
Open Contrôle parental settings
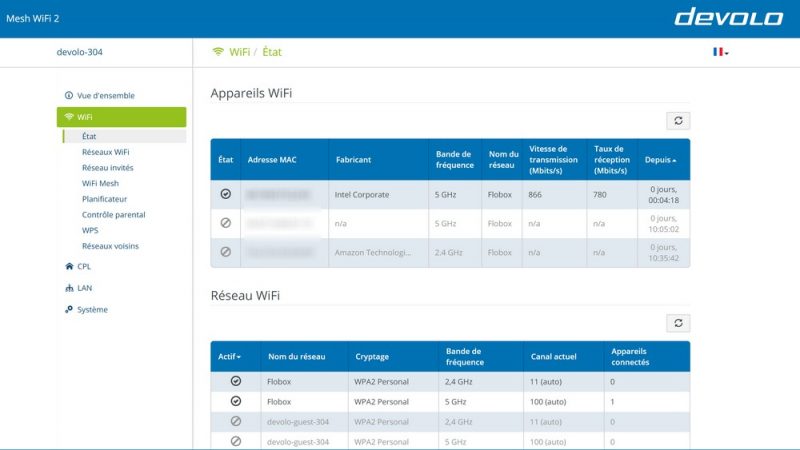[x=113, y=215]
